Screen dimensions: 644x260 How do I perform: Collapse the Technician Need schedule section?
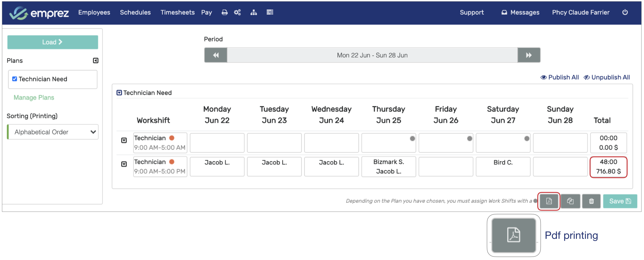119,93
